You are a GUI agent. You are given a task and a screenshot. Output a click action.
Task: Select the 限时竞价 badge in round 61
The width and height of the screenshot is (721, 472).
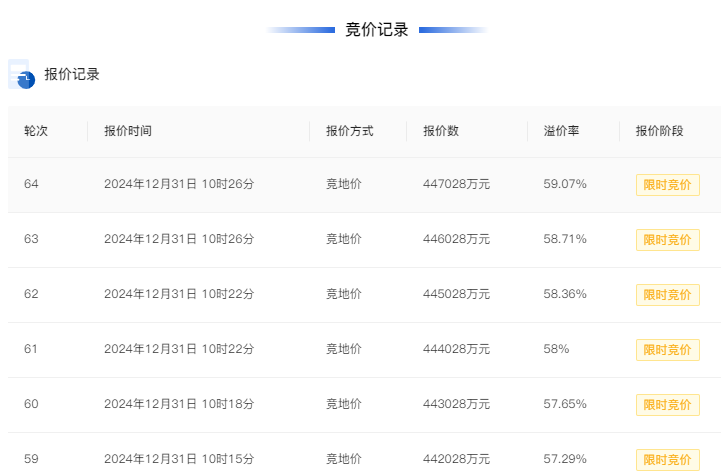tap(668, 350)
